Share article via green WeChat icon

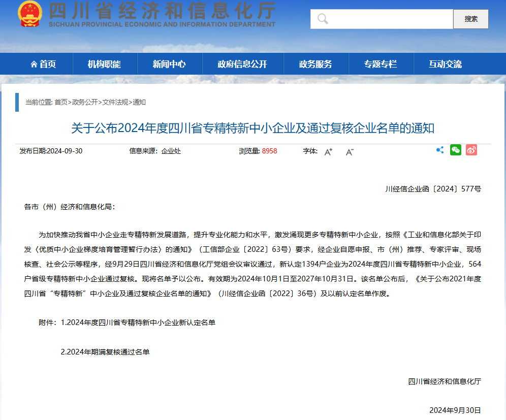[456, 150]
